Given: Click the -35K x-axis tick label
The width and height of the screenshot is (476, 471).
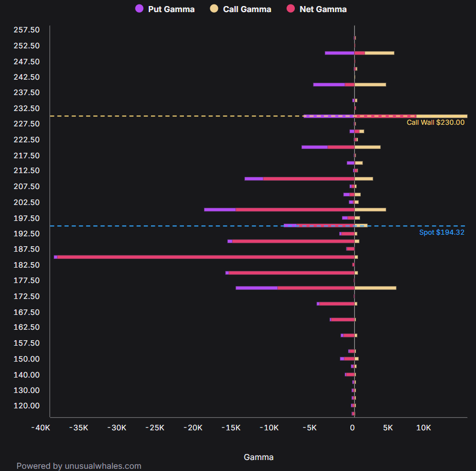Looking at the screenshot, I should pos(79,428).
